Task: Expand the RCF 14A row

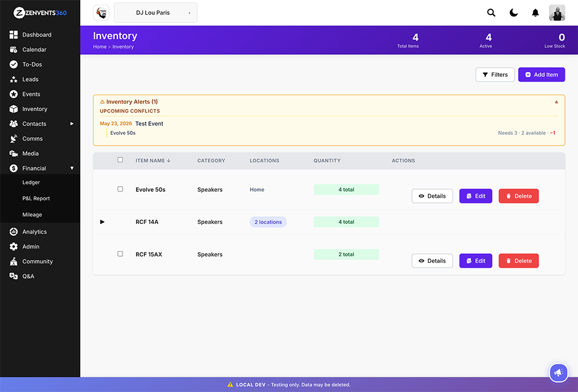Action: pyautogui.click(x=103, y=222)
